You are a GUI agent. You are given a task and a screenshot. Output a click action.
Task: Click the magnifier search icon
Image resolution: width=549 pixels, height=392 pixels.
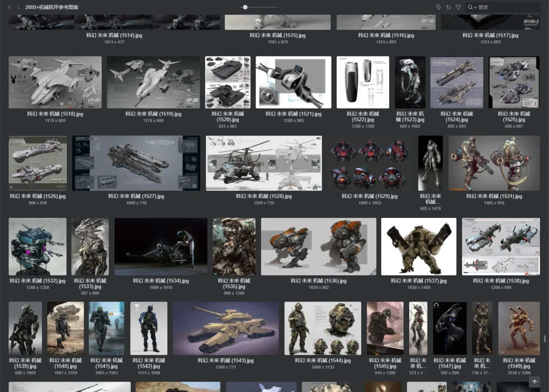pyautogui.click(x=470, y=7)
